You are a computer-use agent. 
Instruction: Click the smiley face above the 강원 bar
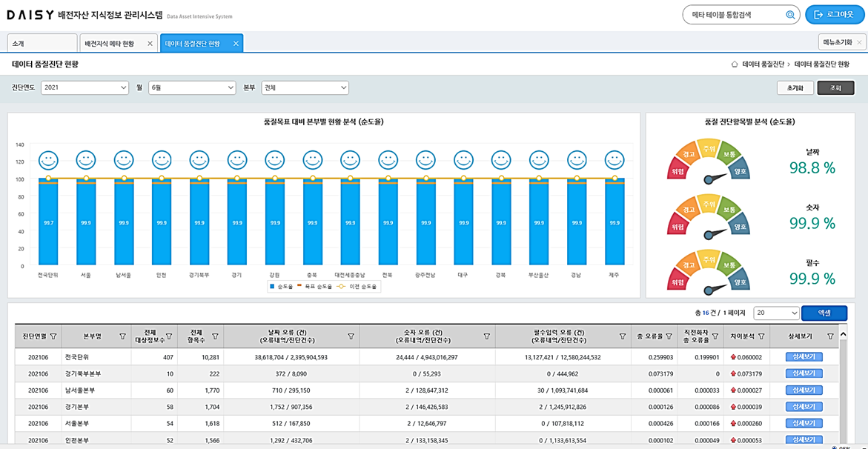pyautogui.click(x=275, y=160)
